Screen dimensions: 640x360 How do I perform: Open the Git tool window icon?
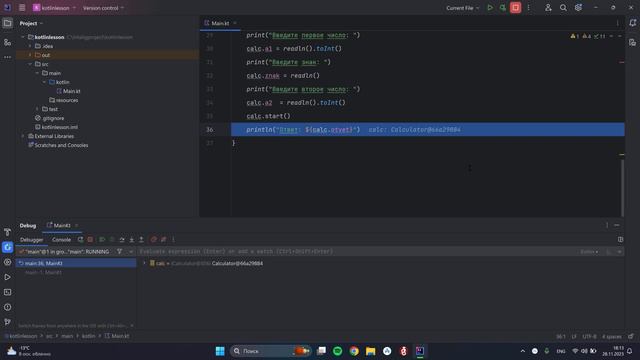click(x=7, y=322)
